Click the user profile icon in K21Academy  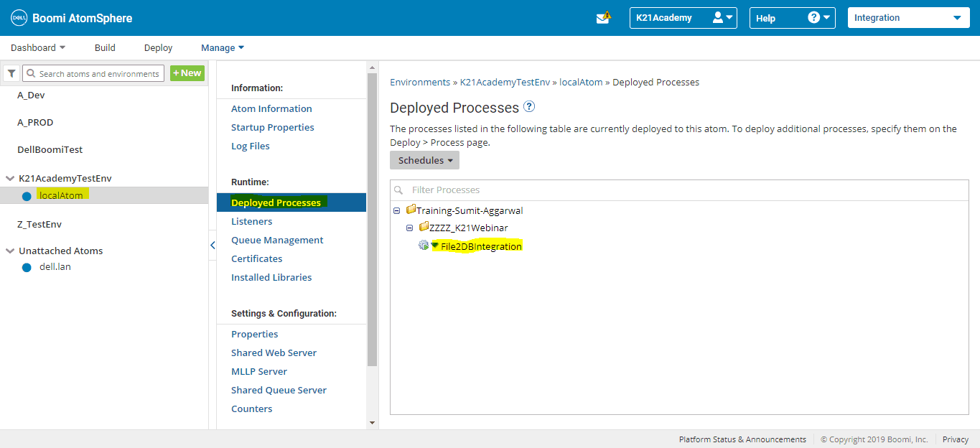(718, 17)
